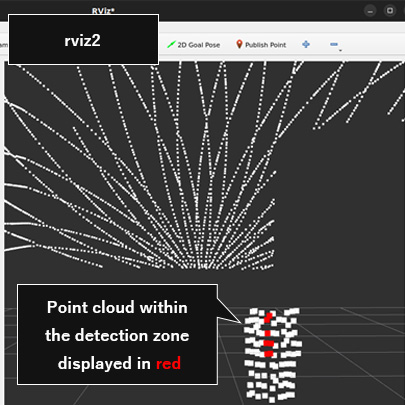Click the detection zone annotation callout
This screenshot has width=405, height=405.
(117, 334)
